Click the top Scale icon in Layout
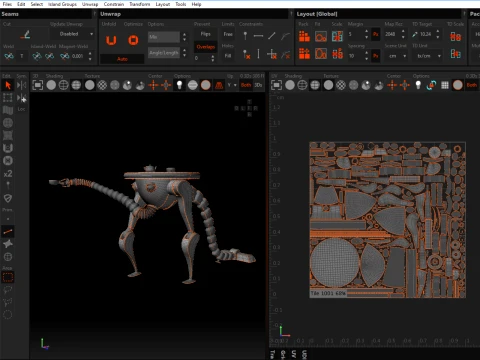Viewport: 480px width, 360px height. [x=337, y=36]
